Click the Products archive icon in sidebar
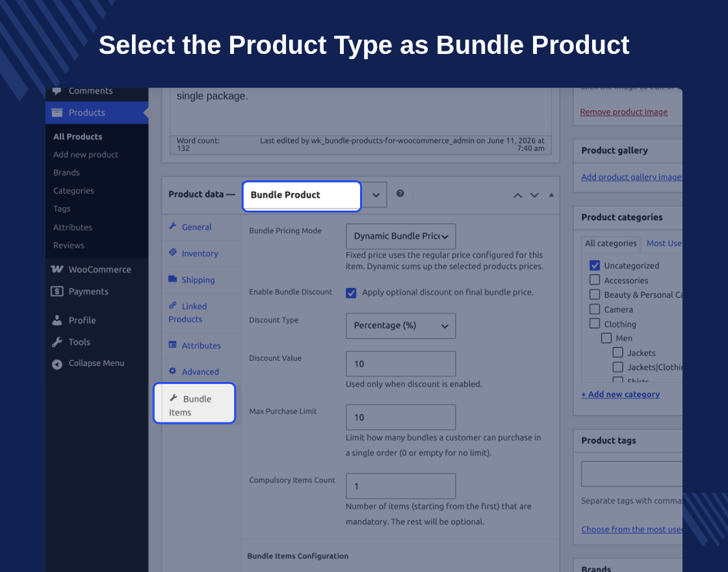The width and height of the screenshot is (728, 572). pyautogui.click(x=57, y=112)
